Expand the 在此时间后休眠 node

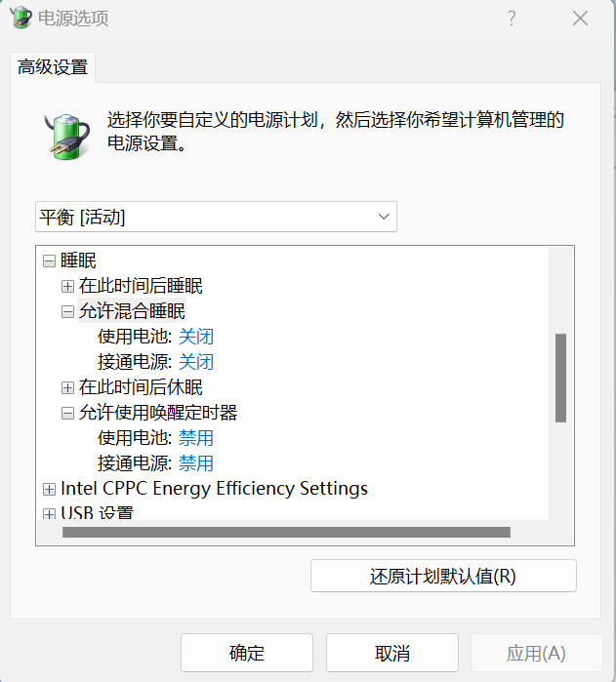67,387
